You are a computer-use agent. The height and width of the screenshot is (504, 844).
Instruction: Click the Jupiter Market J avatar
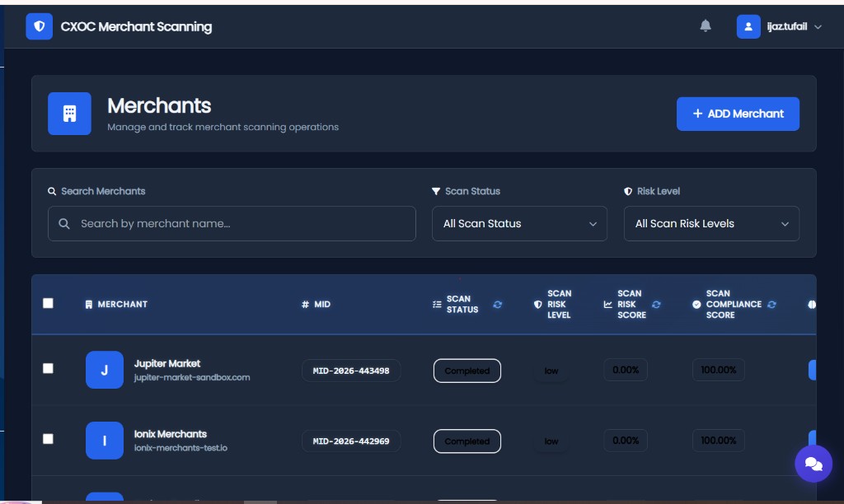coord(105,370)
